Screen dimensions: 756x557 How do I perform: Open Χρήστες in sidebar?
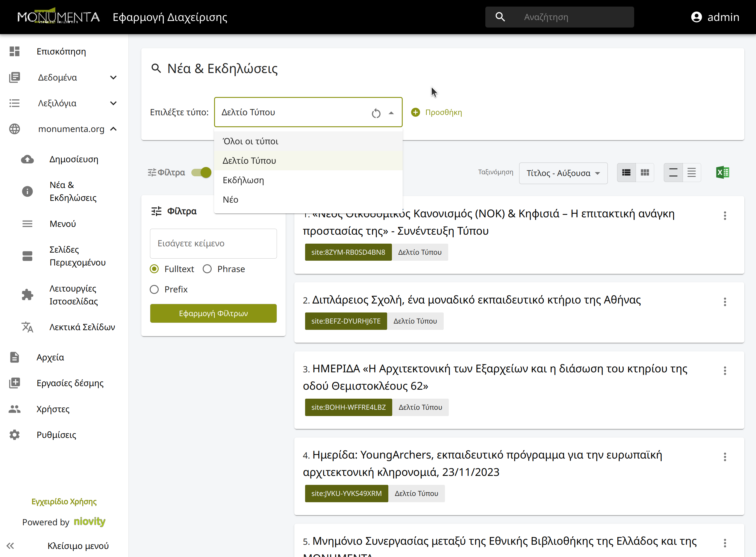53,409
